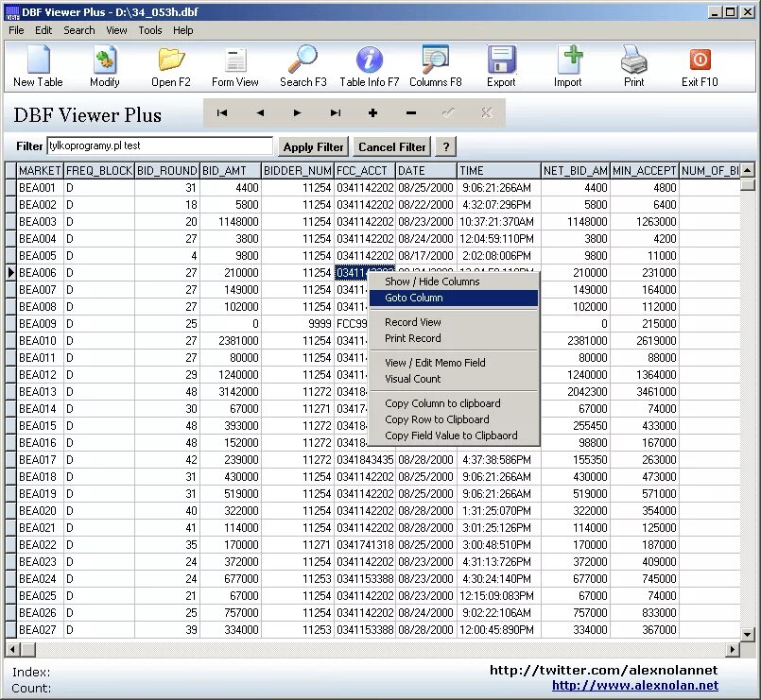Open the www.alexnolan.net link

[635, 686]
